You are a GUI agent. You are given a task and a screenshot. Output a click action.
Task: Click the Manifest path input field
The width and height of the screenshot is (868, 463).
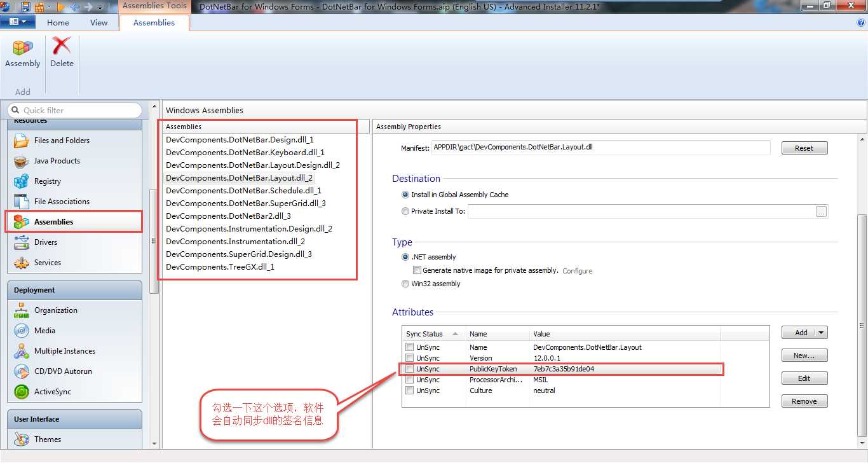pos(600,148)
